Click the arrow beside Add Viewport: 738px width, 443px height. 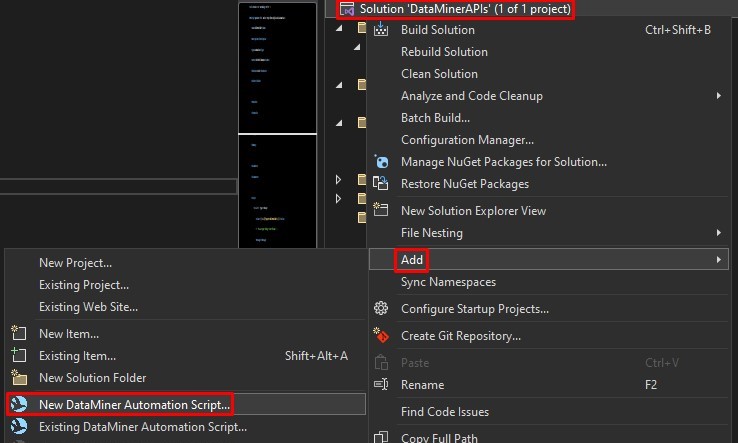(x=718, y=259)
